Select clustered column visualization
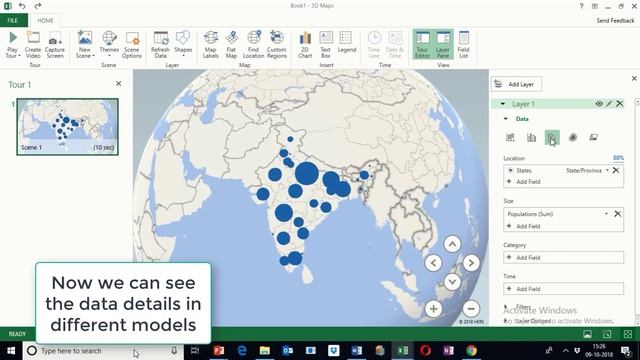Image resolution: width=640 pixels, height=360 pixels. pos(531,138)
